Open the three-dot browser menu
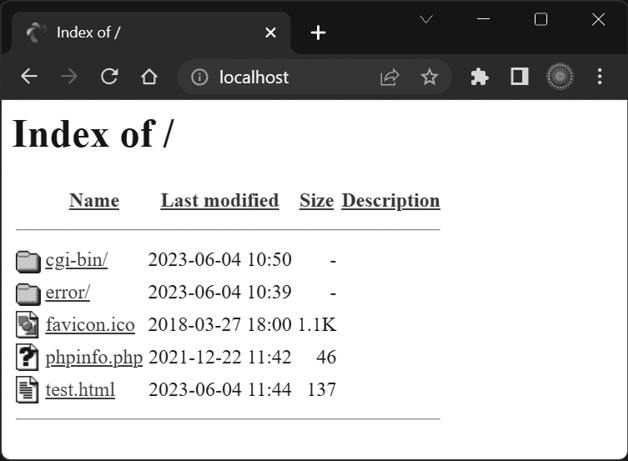 pyautogui.click(x=600, y=77)
